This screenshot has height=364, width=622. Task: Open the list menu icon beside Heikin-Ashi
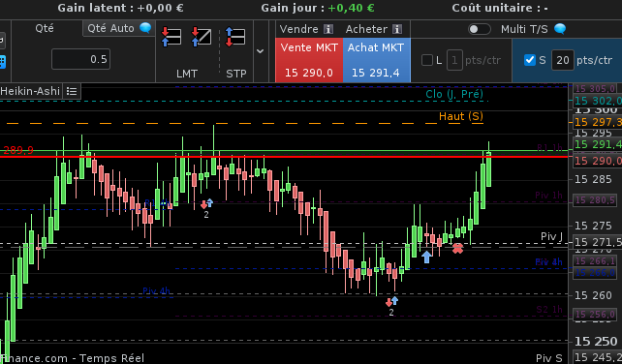(x=72, y=91)
